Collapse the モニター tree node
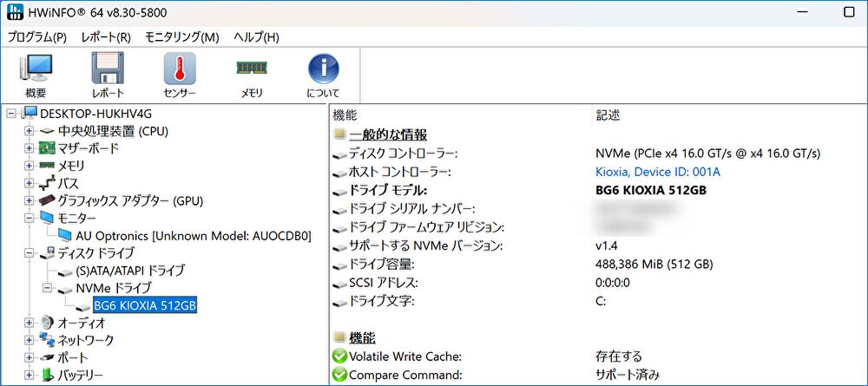 pos(30,218)
